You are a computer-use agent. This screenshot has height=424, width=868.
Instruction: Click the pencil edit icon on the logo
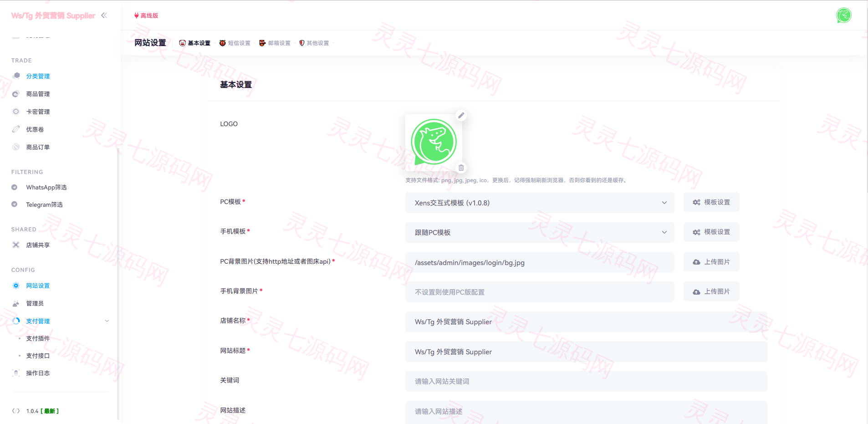coord(461,115)
